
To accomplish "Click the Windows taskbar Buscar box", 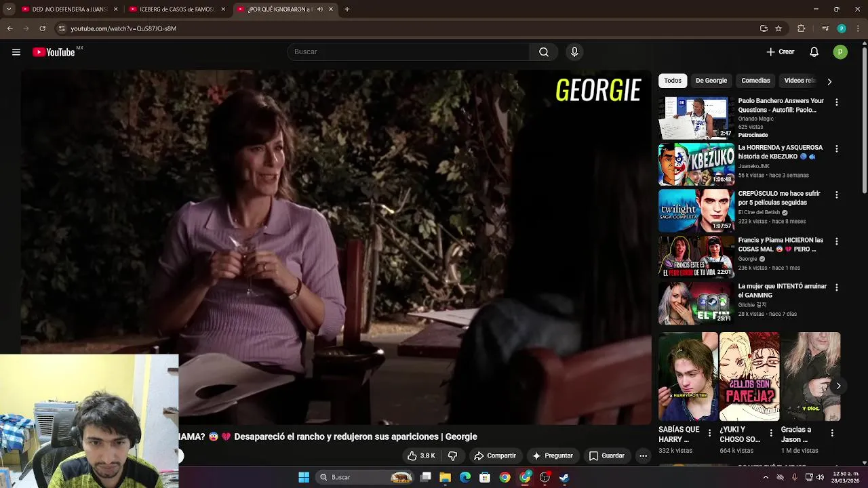I will coord(366,477).
